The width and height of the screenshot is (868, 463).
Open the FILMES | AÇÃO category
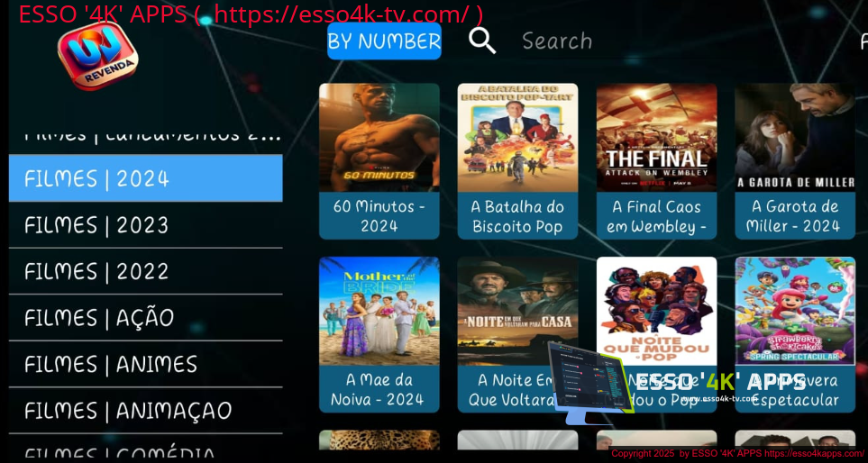[x=146, y=318]
